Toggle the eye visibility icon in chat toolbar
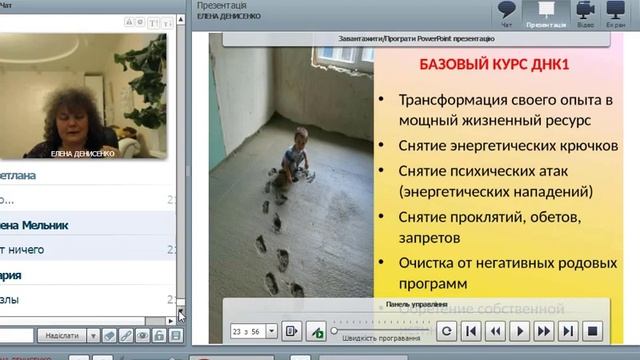This screenshot has height=360, width=640. click(x=142, y=336)
